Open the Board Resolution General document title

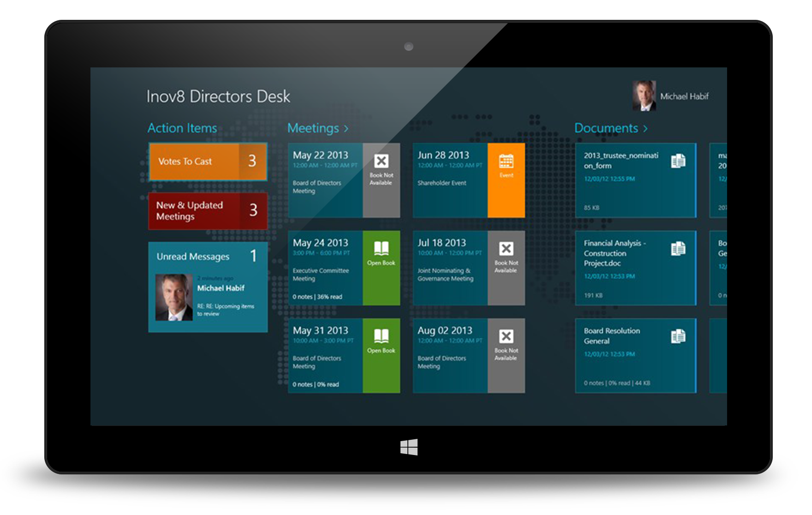pyautogui.click(x=612, y=336)
